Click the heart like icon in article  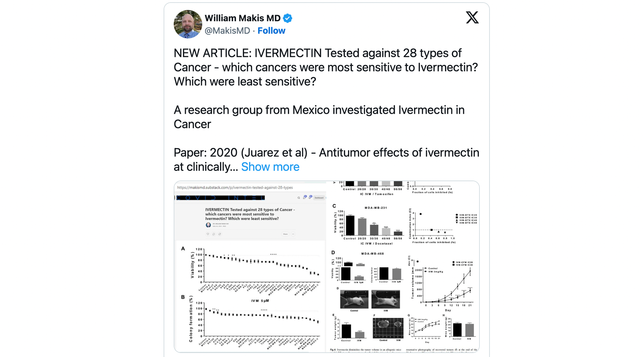[208, 234]
